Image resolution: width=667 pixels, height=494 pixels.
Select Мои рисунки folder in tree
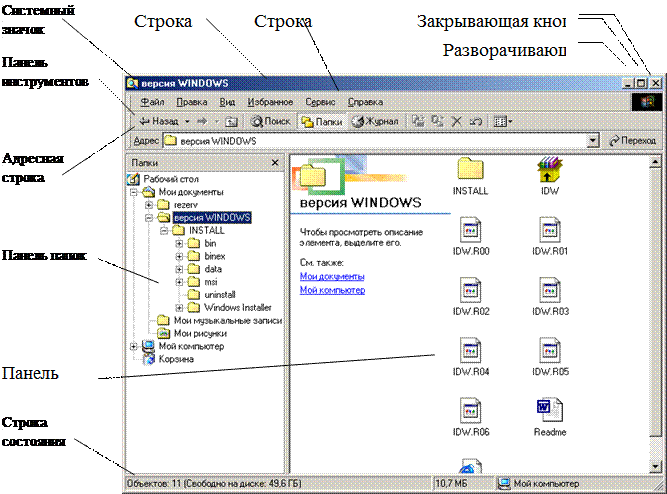click(200, 333)
